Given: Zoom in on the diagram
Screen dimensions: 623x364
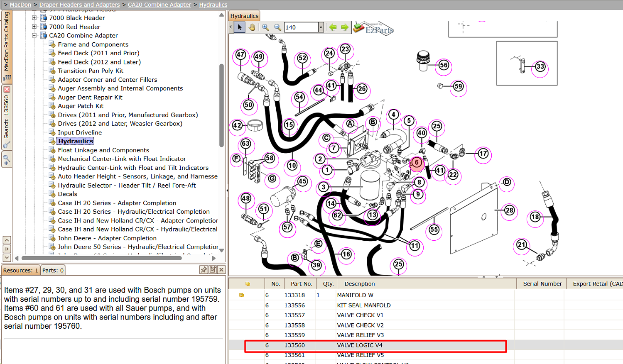Looking at the screenshot, I should click(265, 27).
